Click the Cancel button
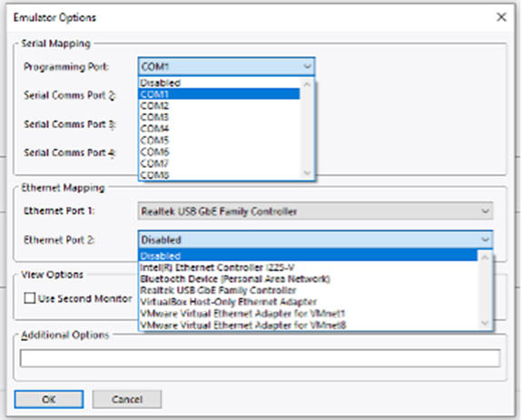Viewport: 522px width, 420px height. pos(127,399)
